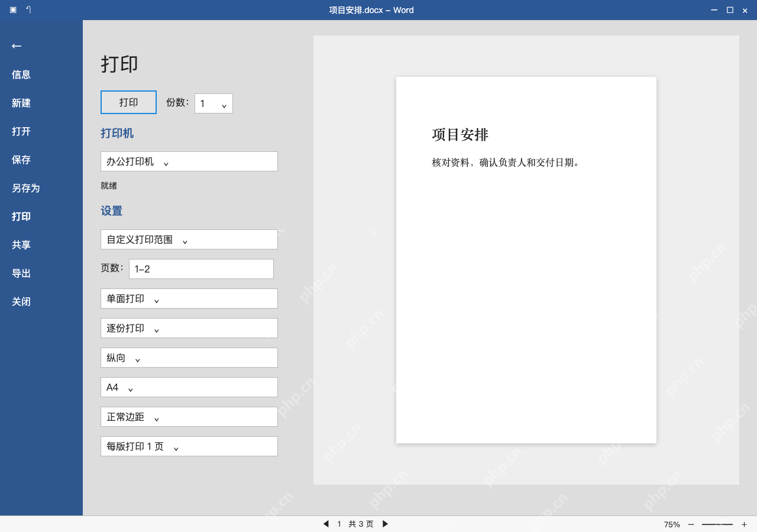
Task: Click the next page arrow
Action: click(x=386, y=524)
